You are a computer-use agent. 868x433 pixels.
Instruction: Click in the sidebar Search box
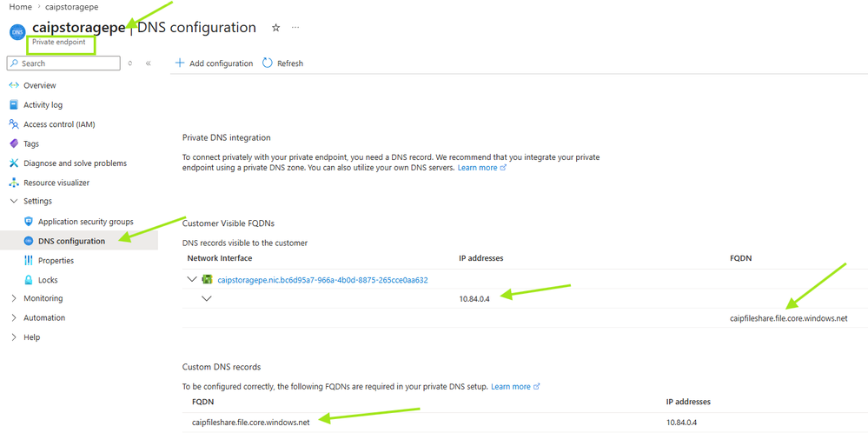63,63
